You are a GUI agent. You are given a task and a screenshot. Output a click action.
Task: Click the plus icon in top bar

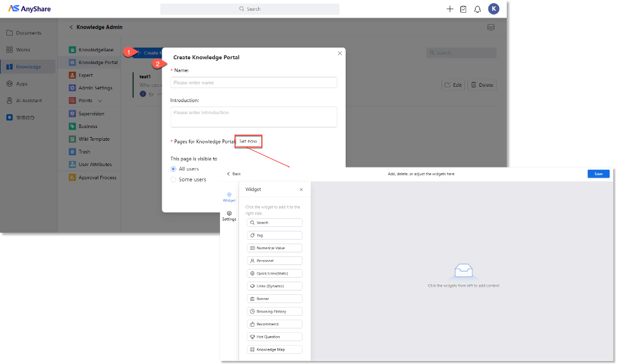[x=450, y=9]
